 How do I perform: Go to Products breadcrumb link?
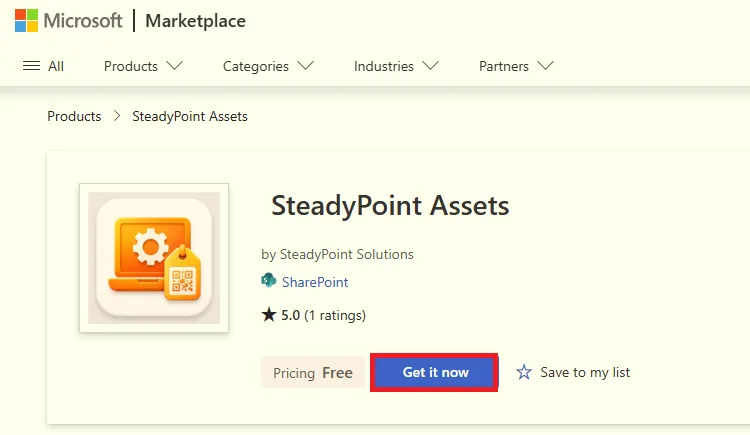(x=74, y=116)
